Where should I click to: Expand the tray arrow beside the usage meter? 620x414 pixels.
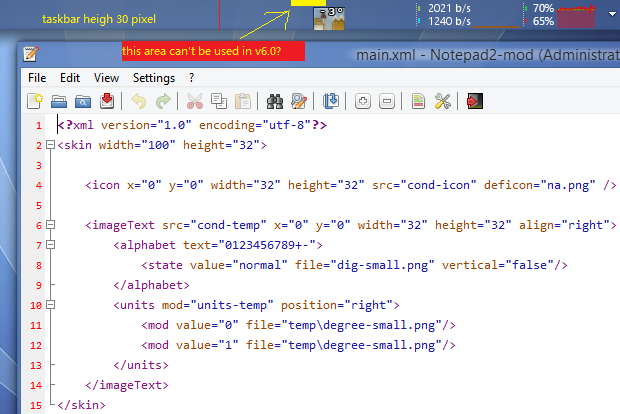pyautogui.click(x=612, y=15)
